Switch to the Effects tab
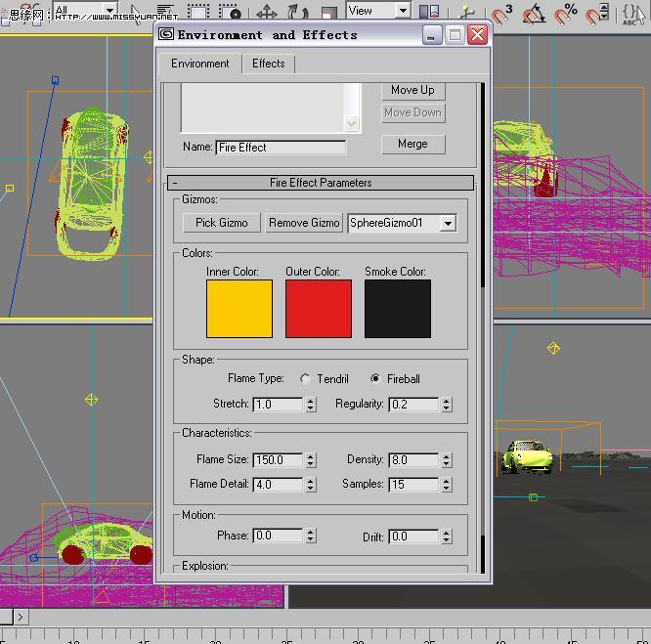The image size is (651, 644). pos(269,64)
